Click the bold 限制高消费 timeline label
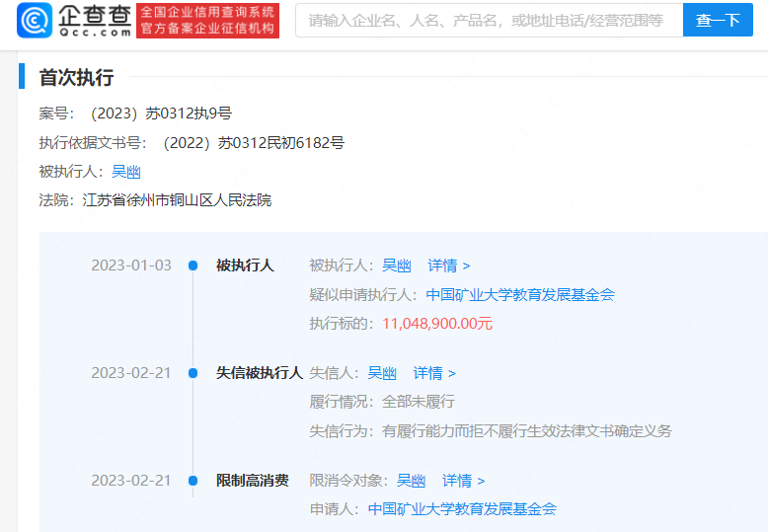The image size is (768, 532). (253, 481)
